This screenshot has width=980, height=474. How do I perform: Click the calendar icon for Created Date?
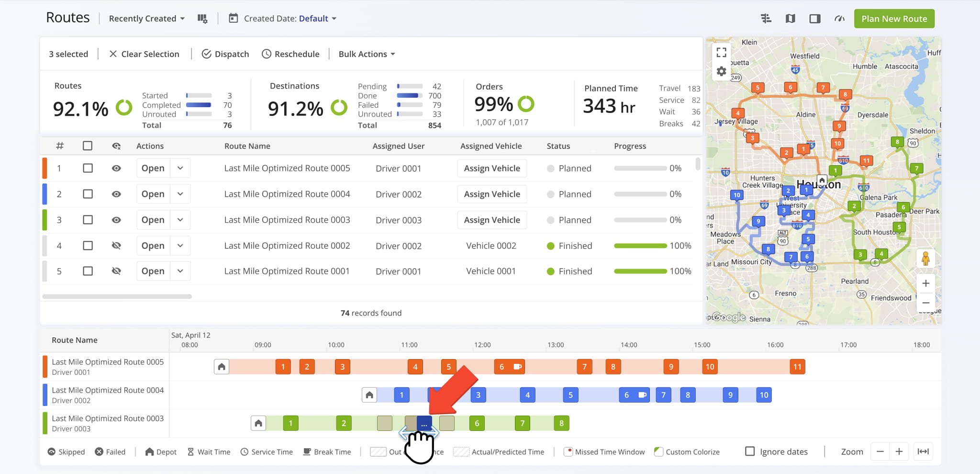pos(233,18)
